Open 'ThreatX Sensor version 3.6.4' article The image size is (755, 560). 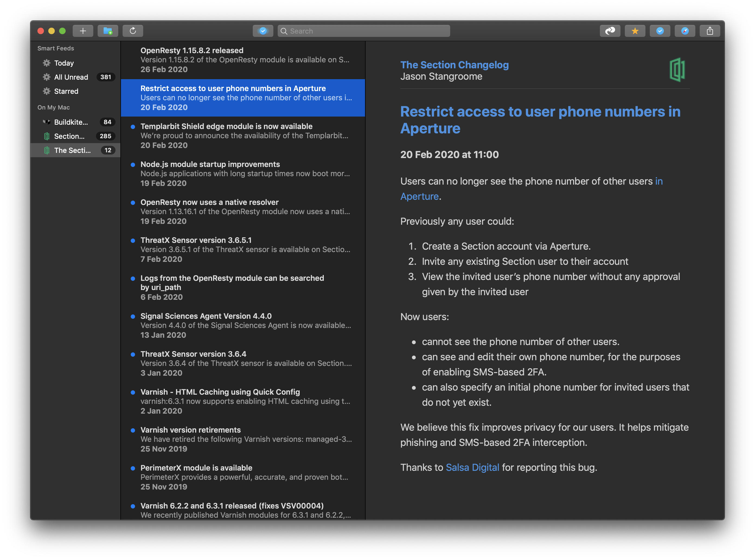point(243,364)
